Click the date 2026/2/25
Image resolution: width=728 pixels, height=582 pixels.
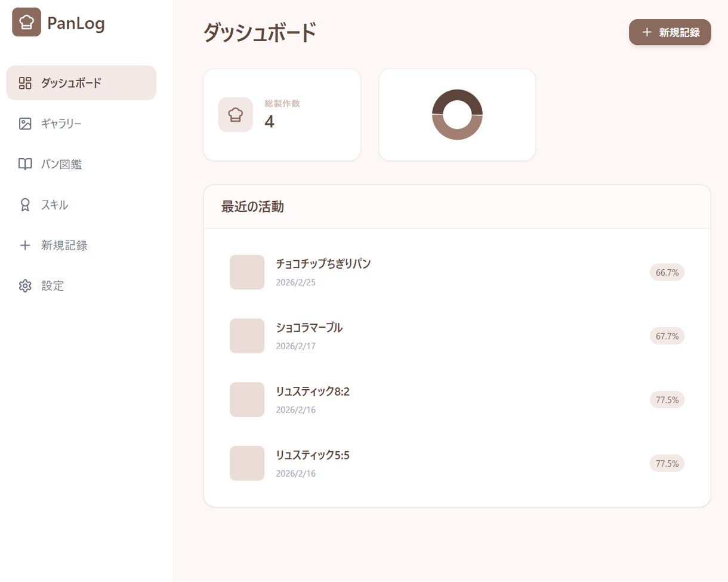pyautogui.click(x=295, y=282)
